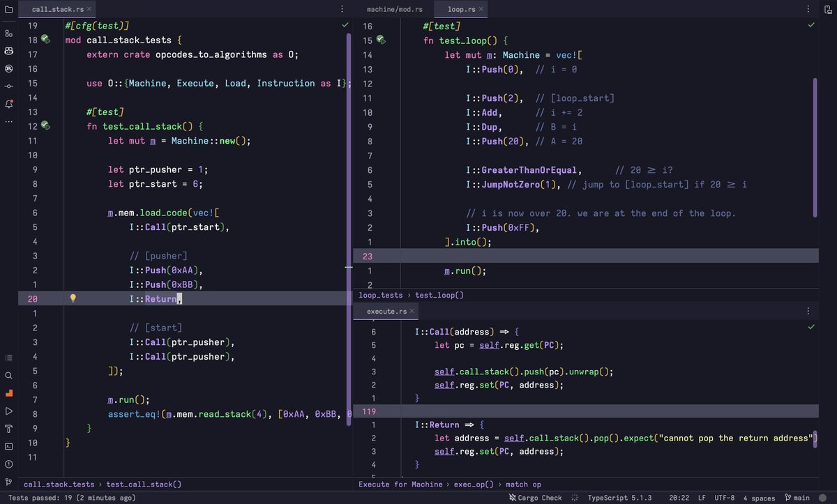Image resolution: width=837 pixels, height=504 pixels.
Task: Run test with gutter icon beside fn test_loop
Action: [381, 40]
